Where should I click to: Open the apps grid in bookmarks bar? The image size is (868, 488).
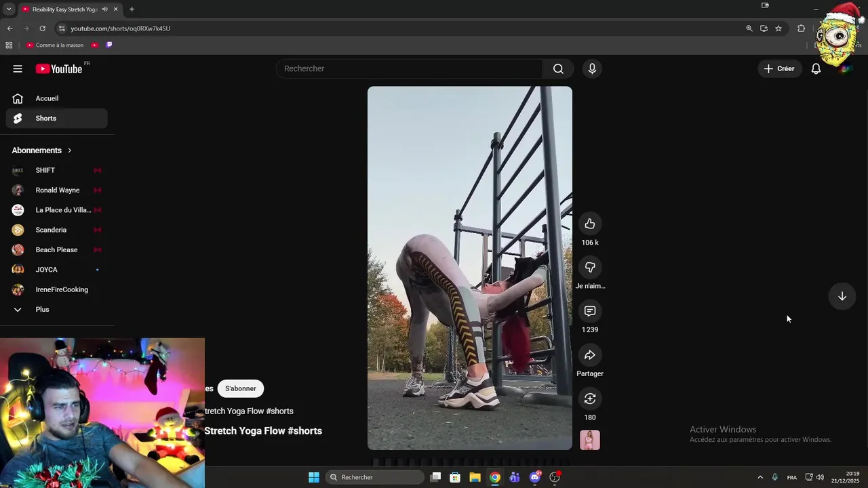[9, 45]
